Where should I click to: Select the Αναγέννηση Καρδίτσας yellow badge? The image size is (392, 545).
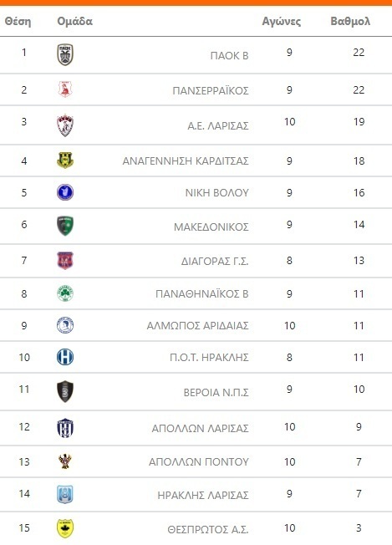[65, 160]
